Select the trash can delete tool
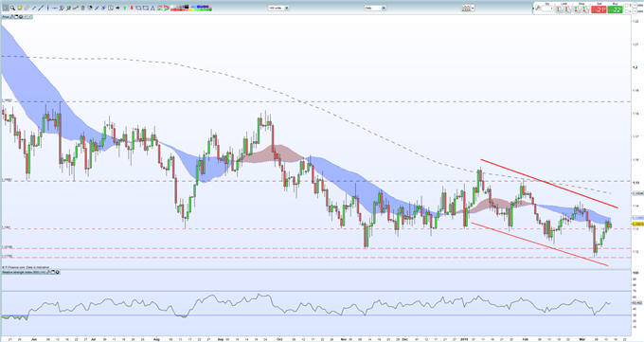This screenshot has width=644, height=342. point(82,8)
